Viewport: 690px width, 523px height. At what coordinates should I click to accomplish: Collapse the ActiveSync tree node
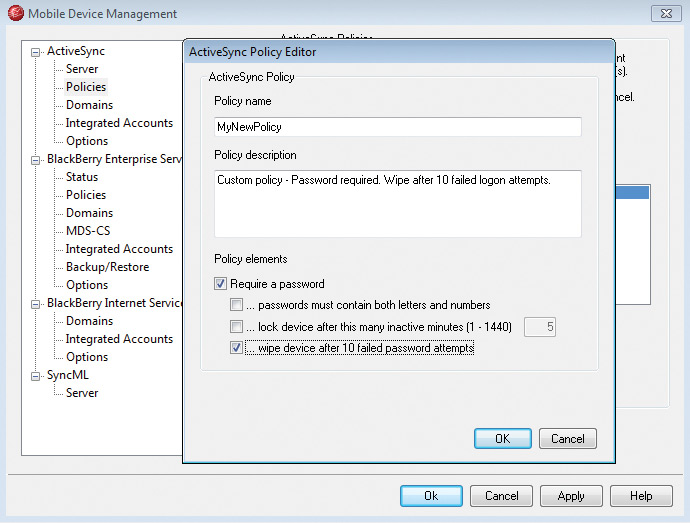tap(35, 52)
